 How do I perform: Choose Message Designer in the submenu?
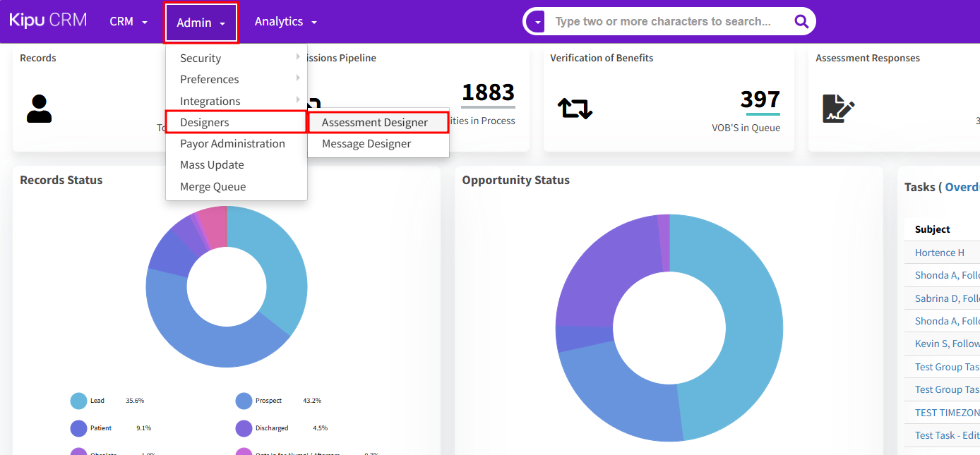[366, 143]
